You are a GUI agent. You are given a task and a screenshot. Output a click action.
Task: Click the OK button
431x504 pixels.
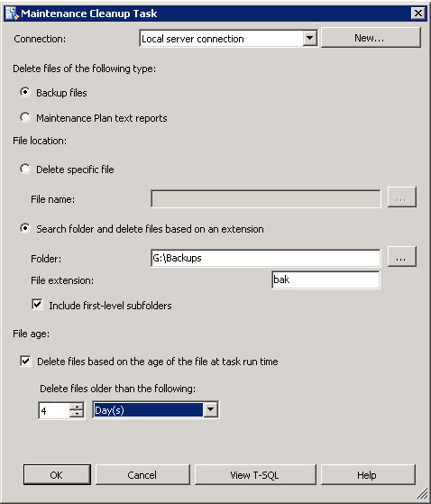click(57, 474)
